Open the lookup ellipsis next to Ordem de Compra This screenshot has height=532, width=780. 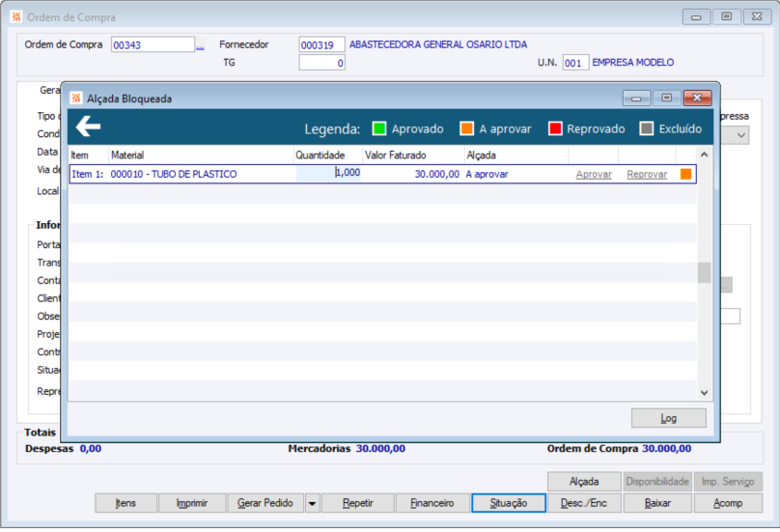pos(200,46)
